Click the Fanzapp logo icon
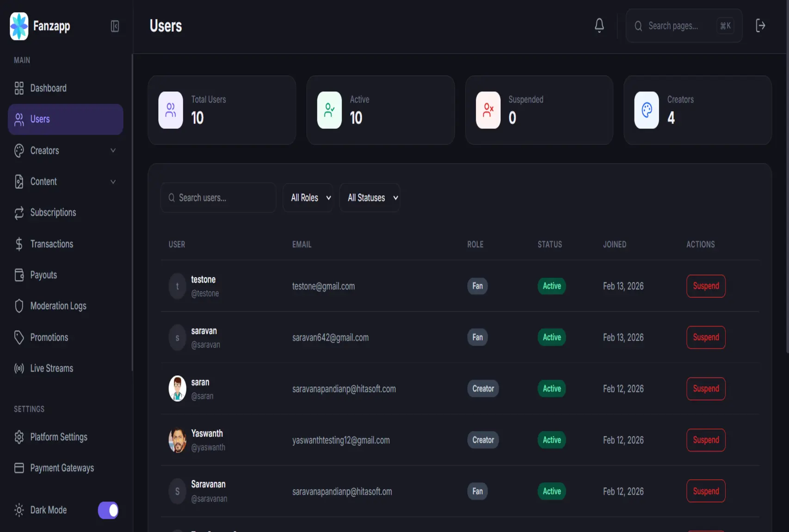 (19, 26)
